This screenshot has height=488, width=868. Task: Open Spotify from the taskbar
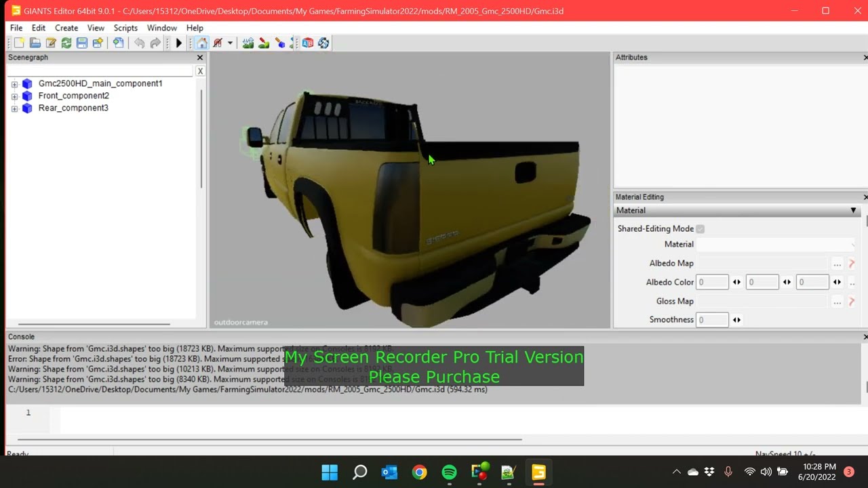coord(450,472)
